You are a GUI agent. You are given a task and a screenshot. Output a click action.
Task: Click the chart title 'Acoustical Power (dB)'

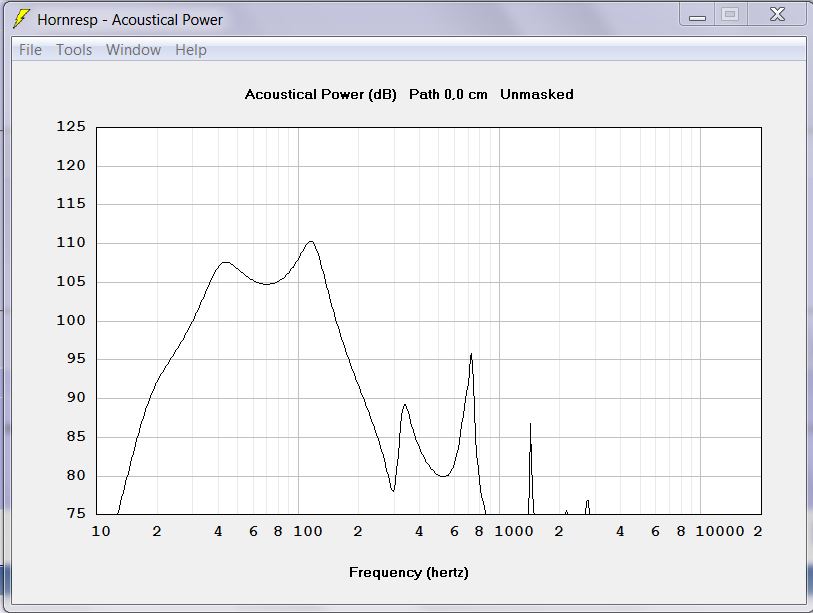pyautogui.click(x=320, y=94)
